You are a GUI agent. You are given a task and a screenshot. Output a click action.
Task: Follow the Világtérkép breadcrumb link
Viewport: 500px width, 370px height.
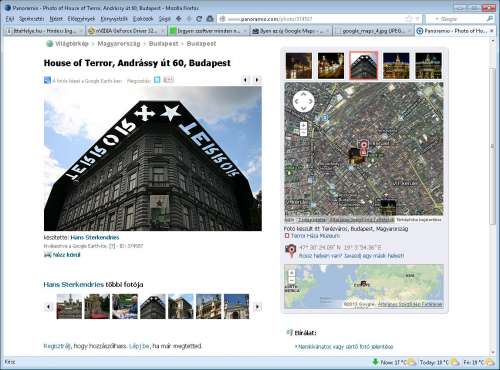click(x=71, y=44)
